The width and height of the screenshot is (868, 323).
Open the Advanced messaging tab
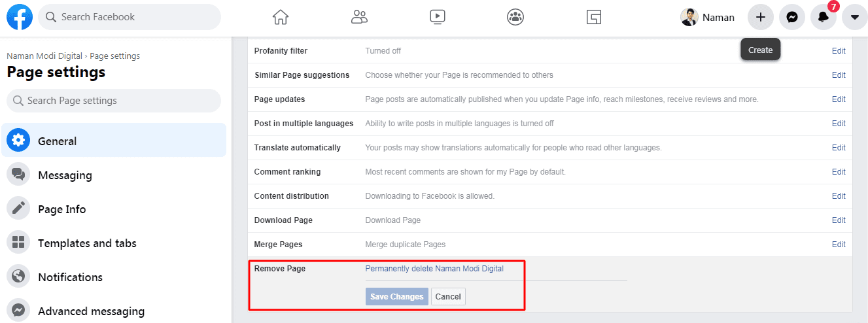click(114, 311)
